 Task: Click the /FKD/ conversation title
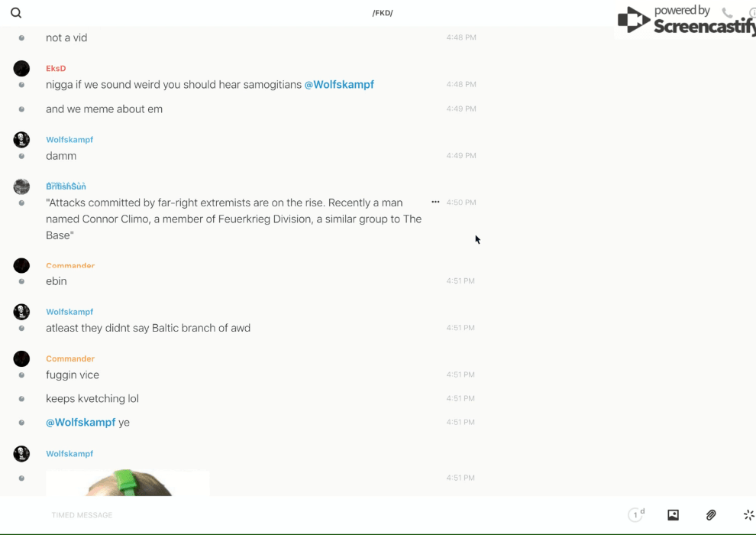pos(383,13)
